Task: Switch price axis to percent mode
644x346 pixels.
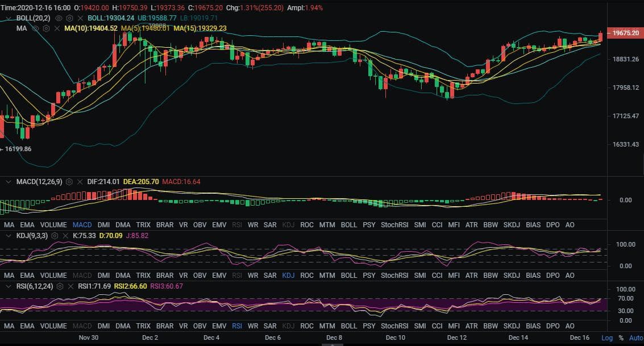Action: [x=621, y=337]
